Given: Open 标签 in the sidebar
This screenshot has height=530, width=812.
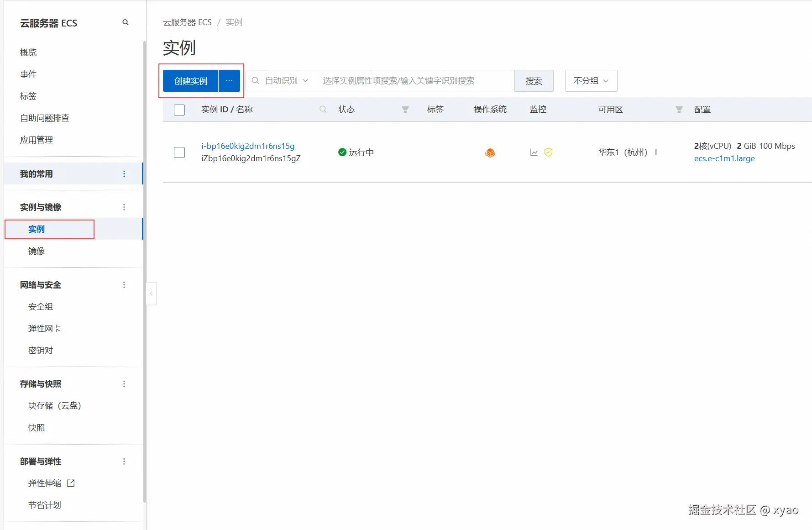Looking at the screenshot, I should point(28,96).
